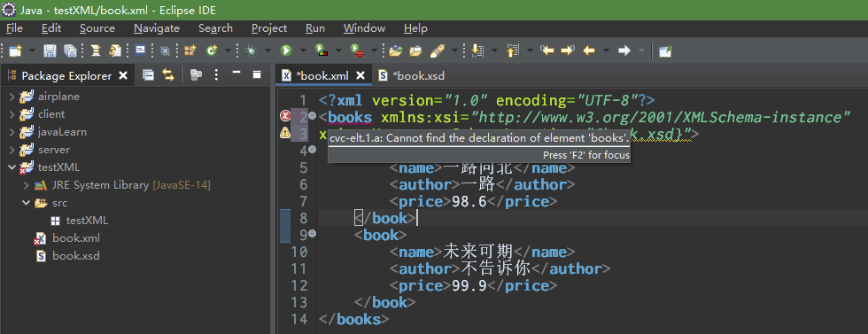Click the Save All icon
Image resolution: width=868 pixels, height=334 pixels.
pyautogui.click(x=70, y=51)
